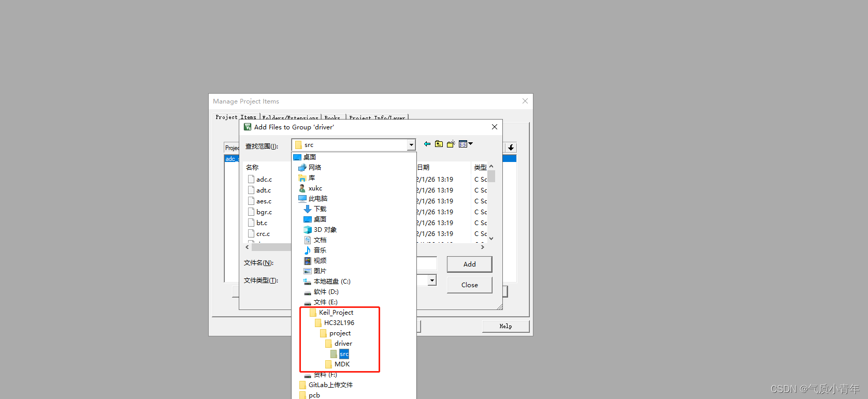The image size is (868, 399).
Task: Click file list scroll down arrow
Action: 491,239
